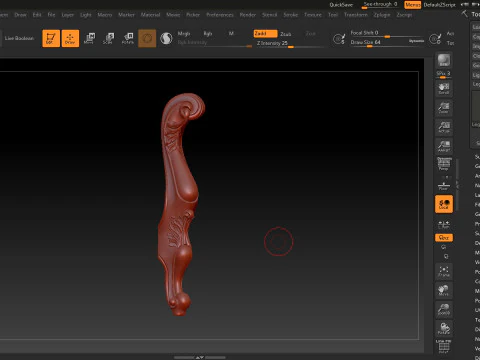Click the Frame mesh icon
Screen dimensions: 480x360
point(444,271)
